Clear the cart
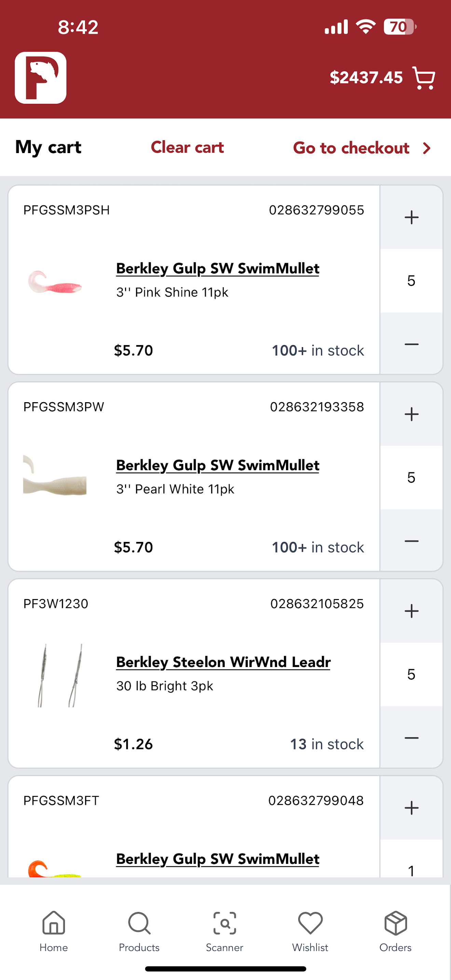This screenshot has width=451, height=980. 188,147
